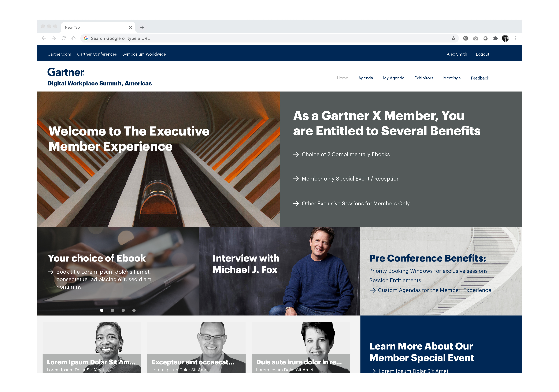Click the round gray extension icon
The image size is (559, 392).
pos(485,38)
